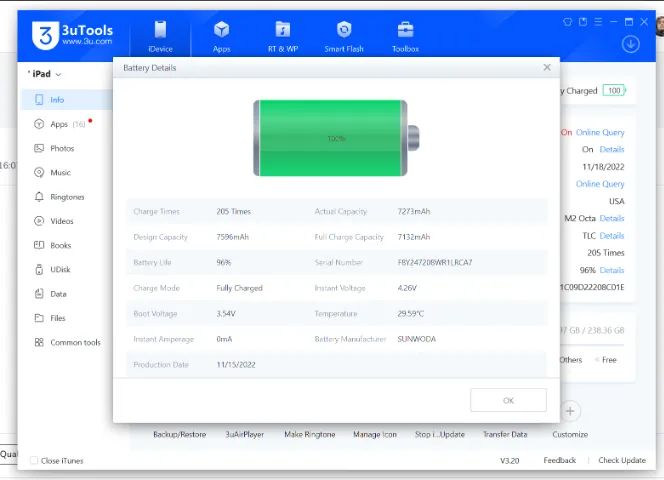The height and width of the screenshot is (480, 664).
Task: Click the Feedback link
Action: pos(559,461)
